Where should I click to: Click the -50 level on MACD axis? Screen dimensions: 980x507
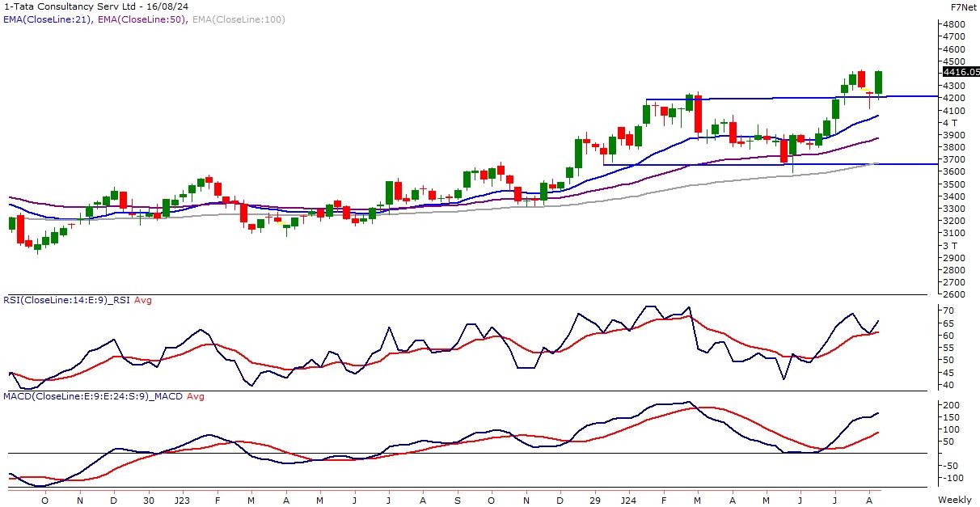951,466
